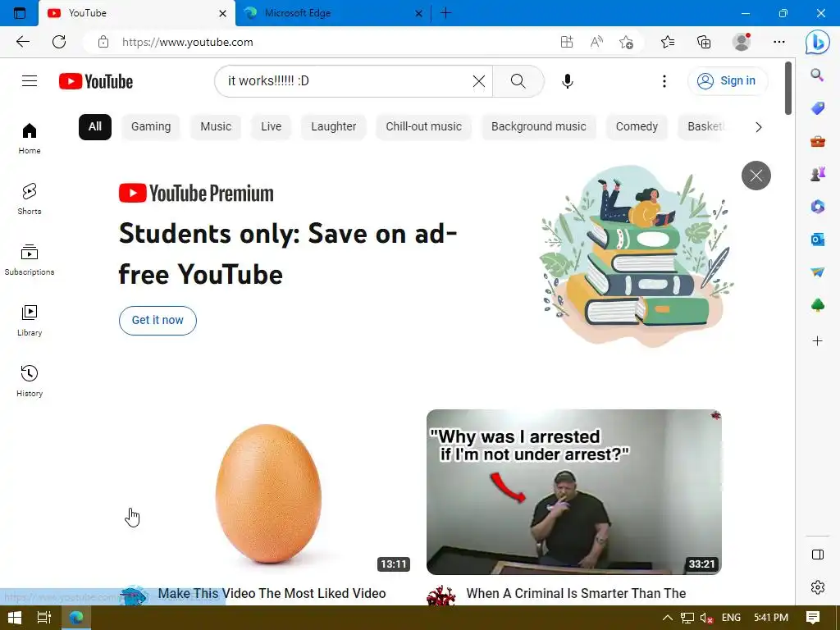The image size is (840, 630).
Task: Open Edge sidebar settings gear
Action: pos(818,587)
